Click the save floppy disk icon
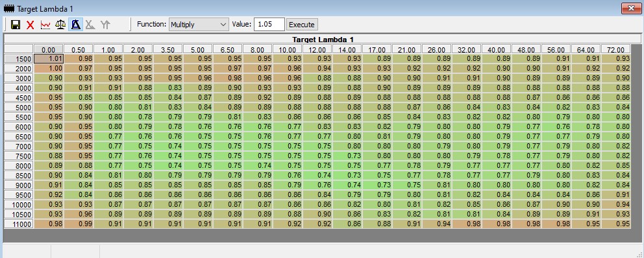This screenshot has height=258, width=644. 16,25
